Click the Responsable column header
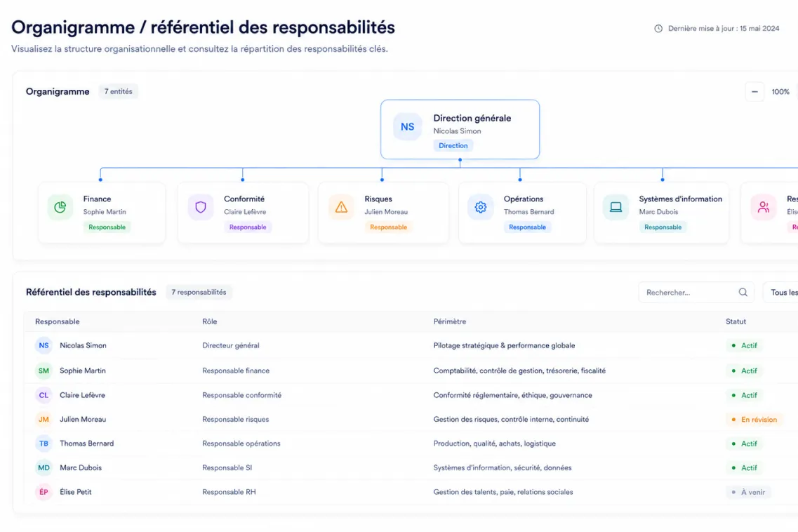This screenshot has width=798, height=532. [58, 321]
